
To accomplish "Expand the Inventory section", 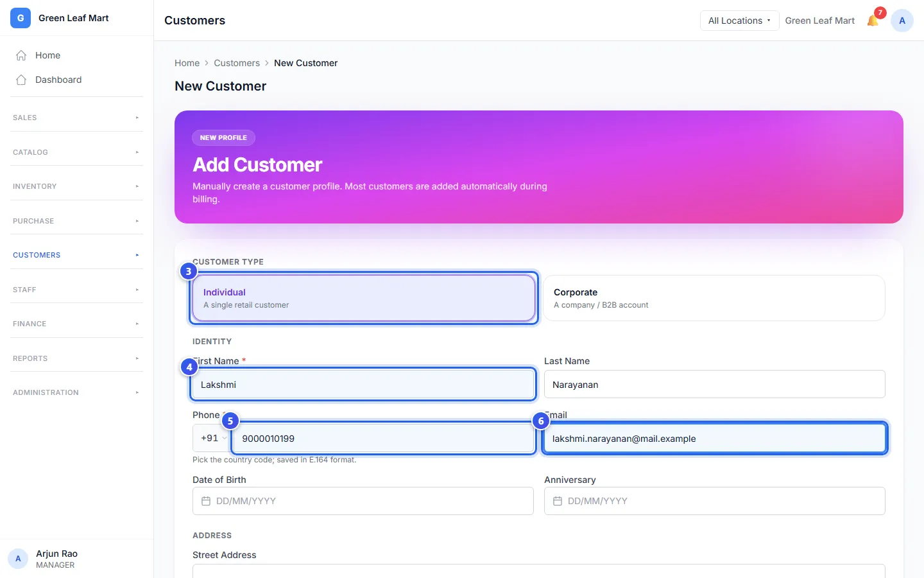I will pyautogui.click(x=76, y=186).
